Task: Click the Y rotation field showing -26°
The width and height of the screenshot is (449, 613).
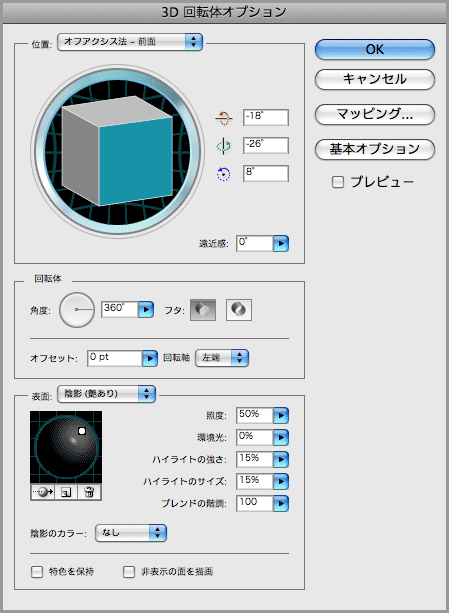Action: (x=266, y=145)
